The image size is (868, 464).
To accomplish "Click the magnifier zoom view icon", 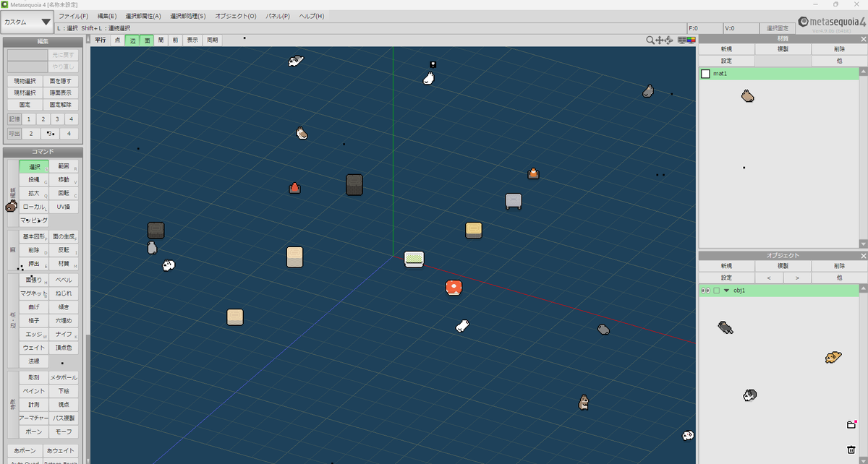I will [x=650, y=40].
